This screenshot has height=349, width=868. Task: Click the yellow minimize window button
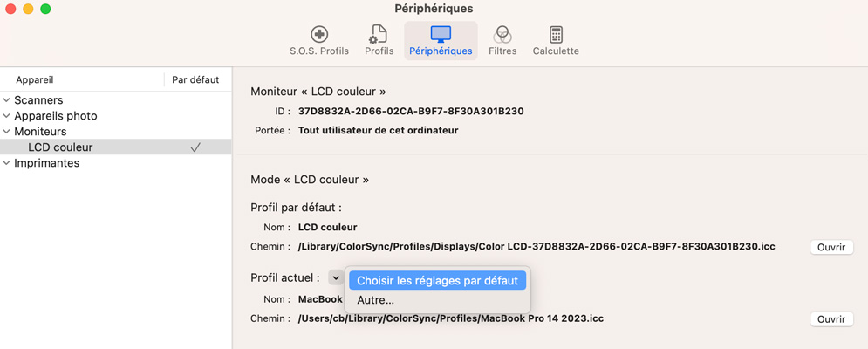(28, 9)
